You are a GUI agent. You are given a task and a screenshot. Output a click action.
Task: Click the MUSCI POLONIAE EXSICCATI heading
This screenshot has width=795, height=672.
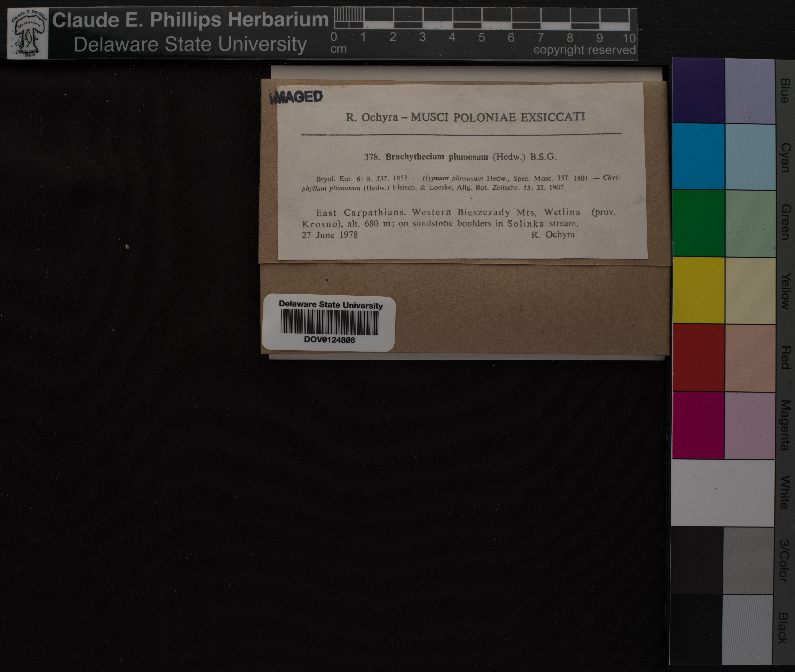pos(497,117)
